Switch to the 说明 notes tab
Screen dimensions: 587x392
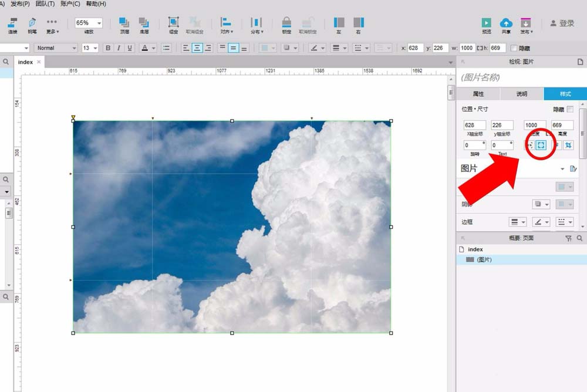(x=521, y=94)
